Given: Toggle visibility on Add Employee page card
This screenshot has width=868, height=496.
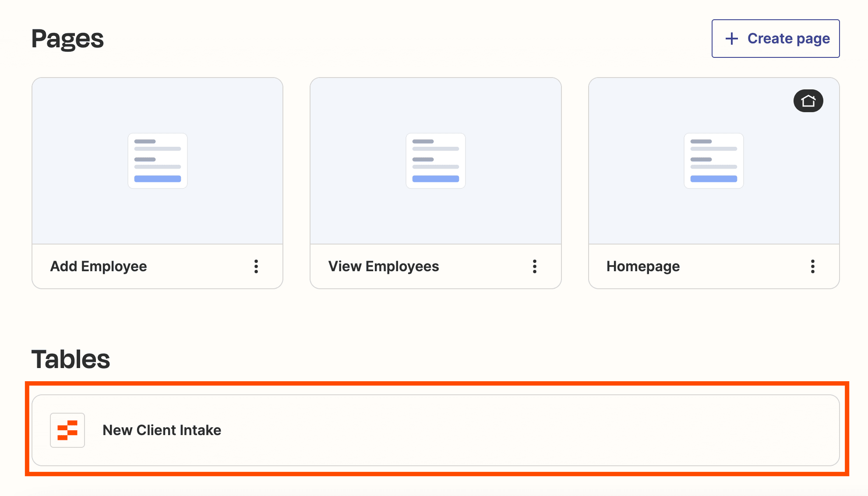Looking at the screenshot, I should pos(256,266).
